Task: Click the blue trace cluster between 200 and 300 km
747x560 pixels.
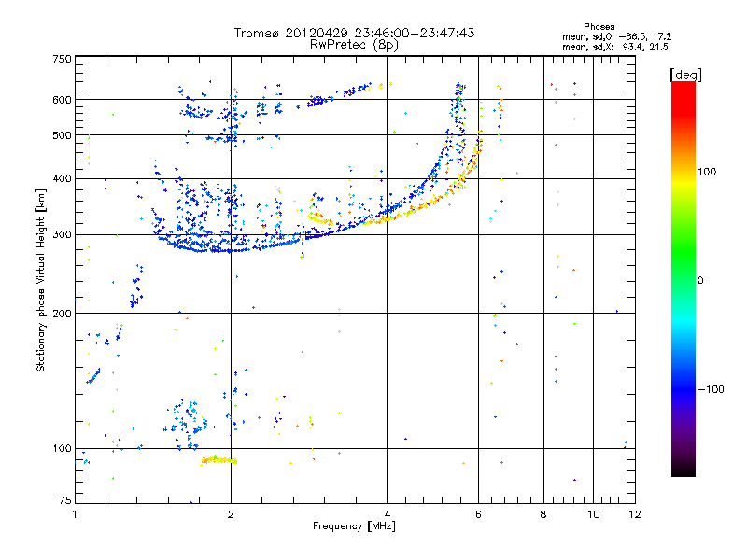Action: [x=136, y=287]
